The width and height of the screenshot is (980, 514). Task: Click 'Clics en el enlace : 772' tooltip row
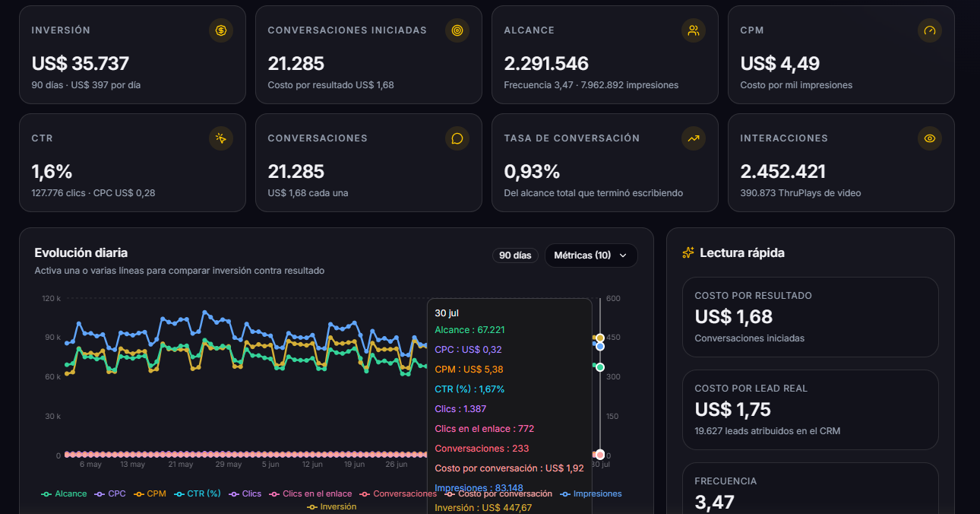pyautogui.click(x=485, y=429)
